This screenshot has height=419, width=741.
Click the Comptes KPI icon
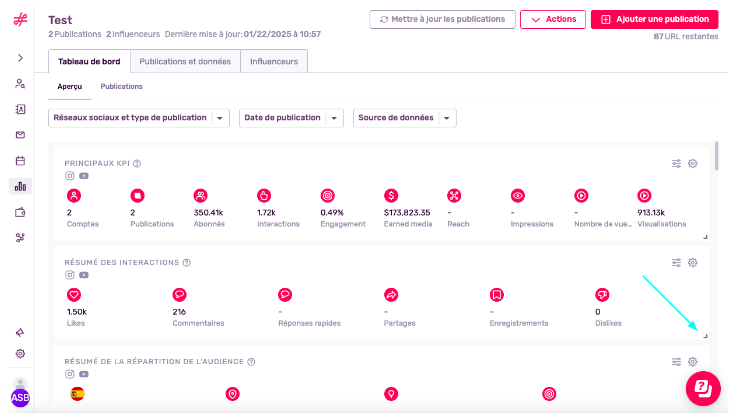click(74, 196)
